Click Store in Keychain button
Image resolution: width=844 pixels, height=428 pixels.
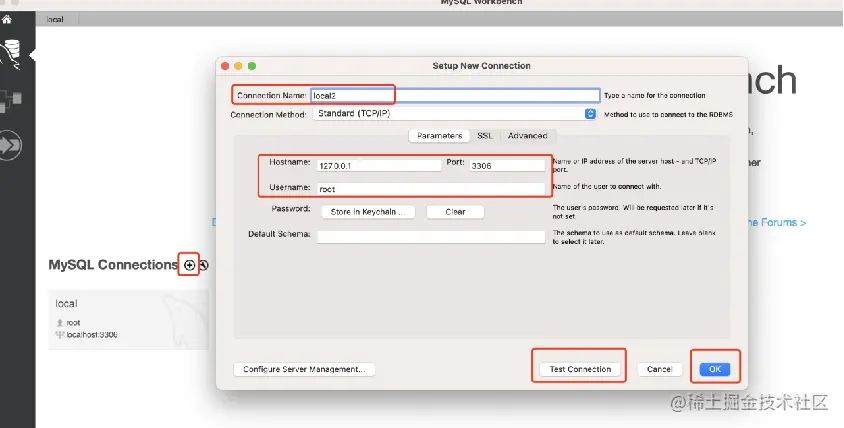tap(368, 212)
